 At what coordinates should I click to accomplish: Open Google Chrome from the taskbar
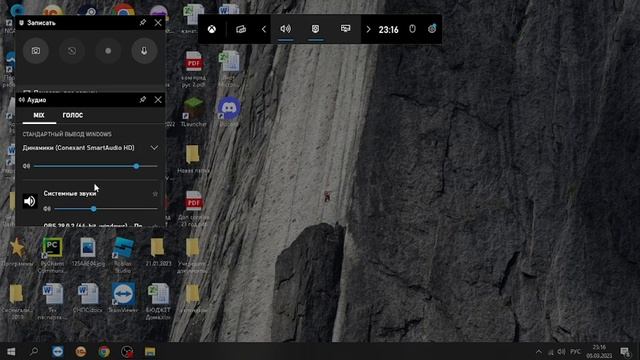pyautogui.click(x=104, y=351)
